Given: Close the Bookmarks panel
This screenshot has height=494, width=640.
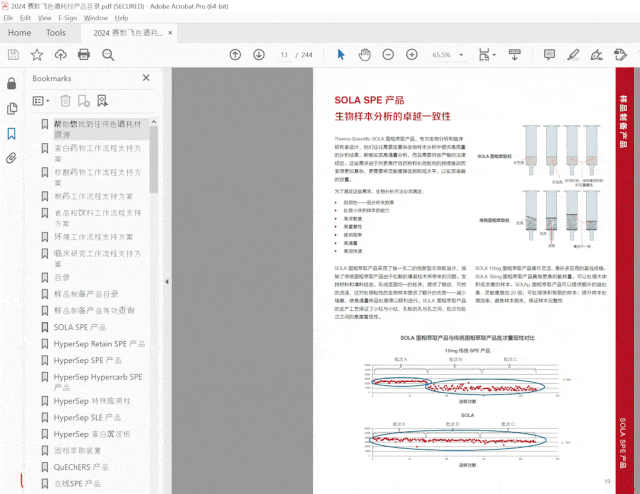Looking at the screenshot, I should point(146,78).
